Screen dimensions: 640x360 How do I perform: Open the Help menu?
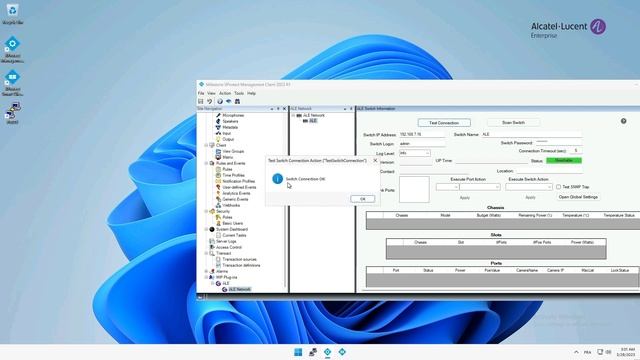251,93
